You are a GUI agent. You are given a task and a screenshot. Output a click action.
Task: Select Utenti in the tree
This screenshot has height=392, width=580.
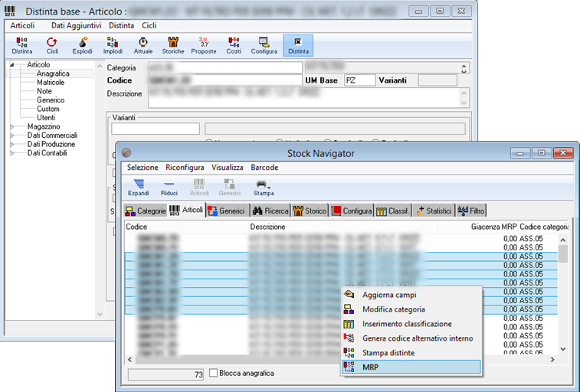tap(46, 118)
